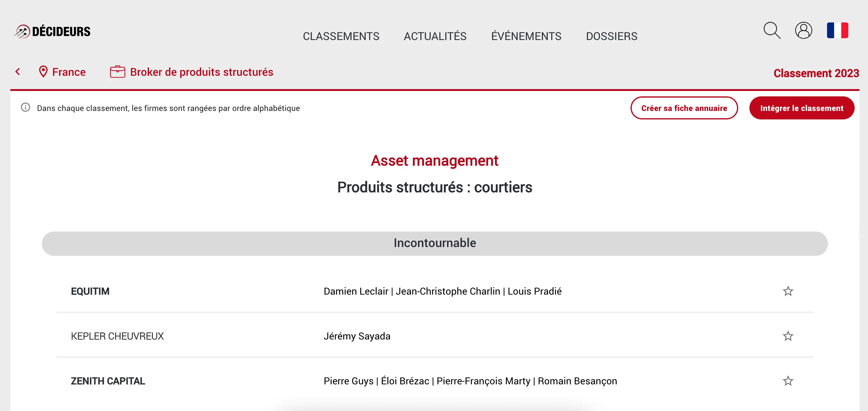Click the names Pierre Guys | Éloi Brézac
This screenshot has height=411, width=868.
(376, 381)
